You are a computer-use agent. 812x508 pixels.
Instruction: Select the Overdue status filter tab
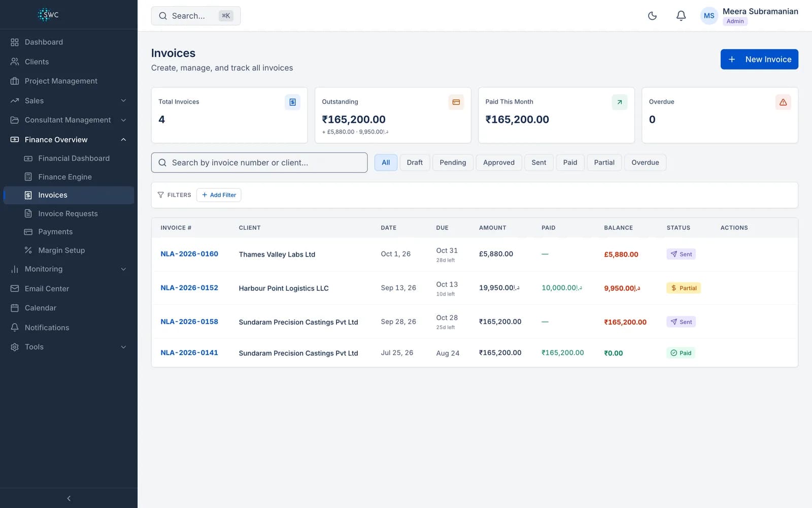645,163
